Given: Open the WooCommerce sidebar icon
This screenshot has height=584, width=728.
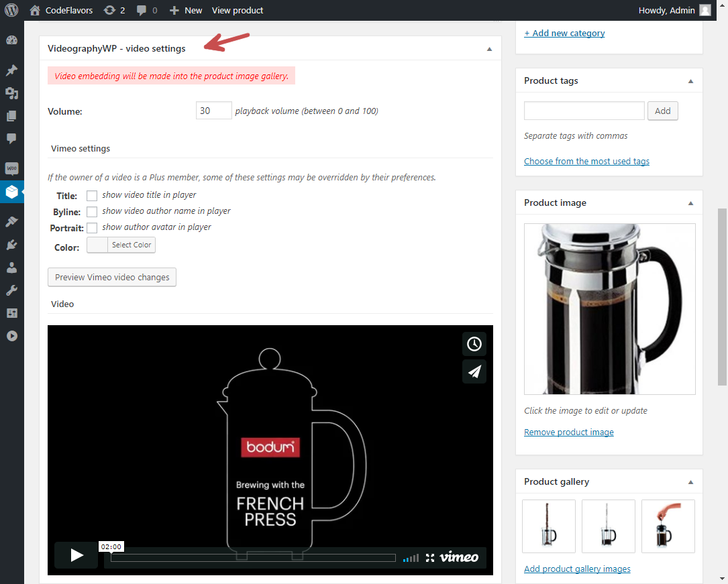Looking at the screenshot, I should pyautogui.click(x=11, y=168).
